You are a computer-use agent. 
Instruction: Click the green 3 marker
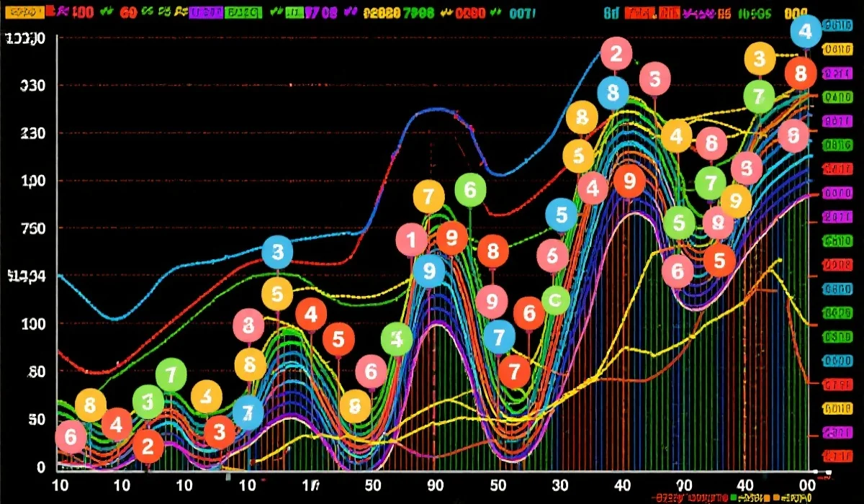point(148,402)
